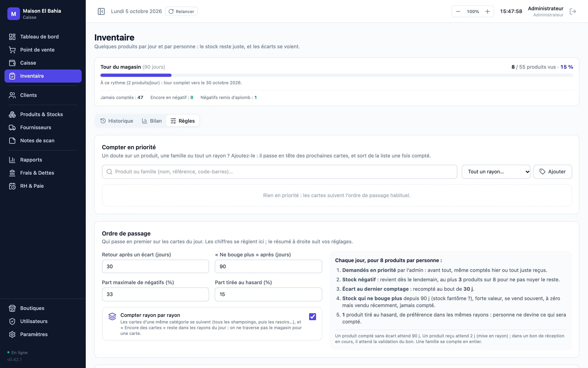Open Point de vente cart icon
The image size is (588, 368).
tap(12, 50)
